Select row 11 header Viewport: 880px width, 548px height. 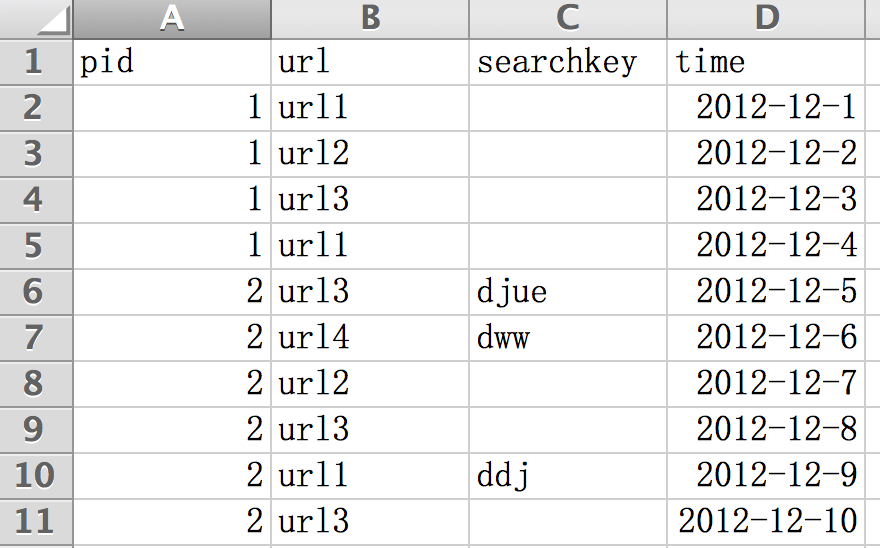[36, 522]
